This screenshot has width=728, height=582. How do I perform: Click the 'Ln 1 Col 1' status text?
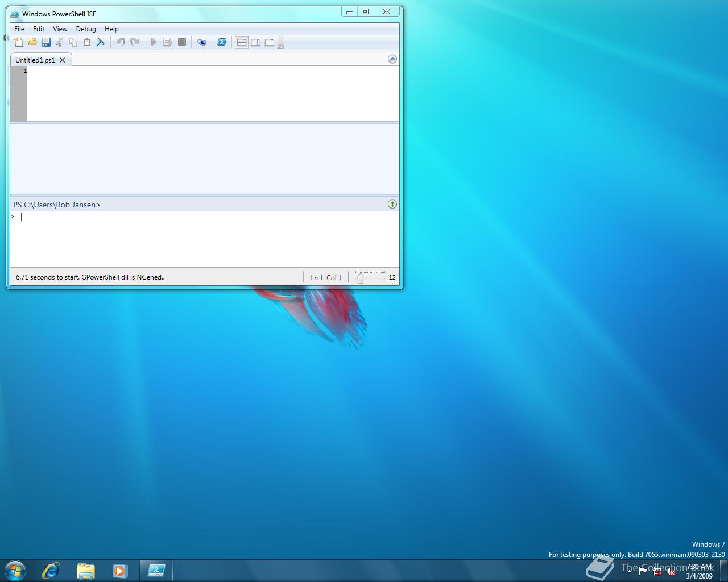[x=326, y=278]
